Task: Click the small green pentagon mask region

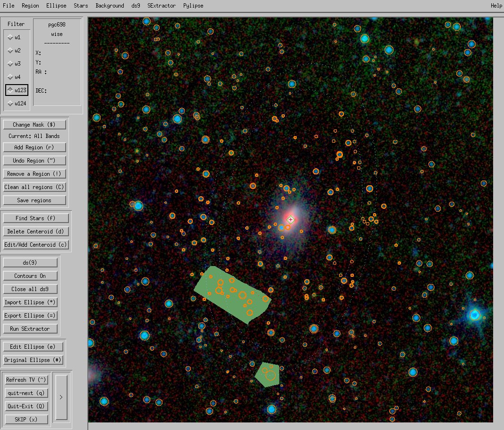Action: point(267,375)
